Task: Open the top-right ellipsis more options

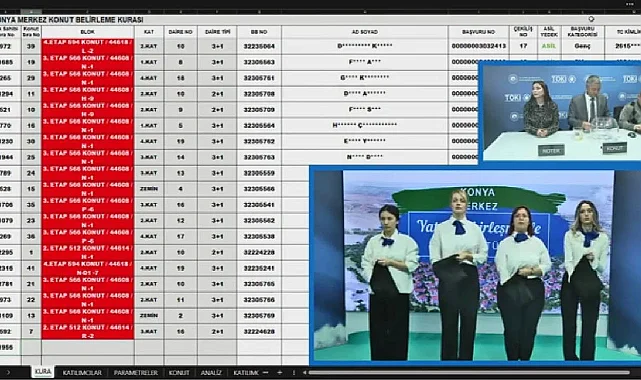Action: tap(629, 4)
